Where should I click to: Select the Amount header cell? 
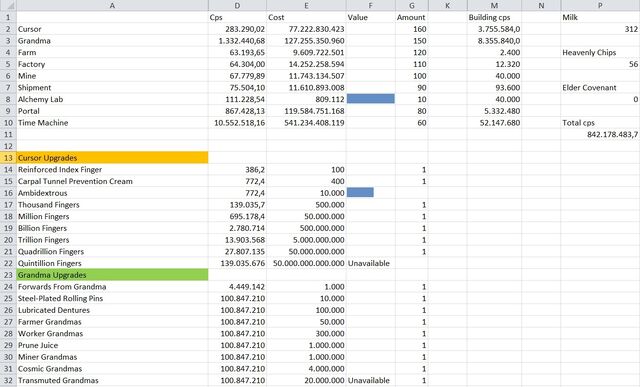coord(411,17)
